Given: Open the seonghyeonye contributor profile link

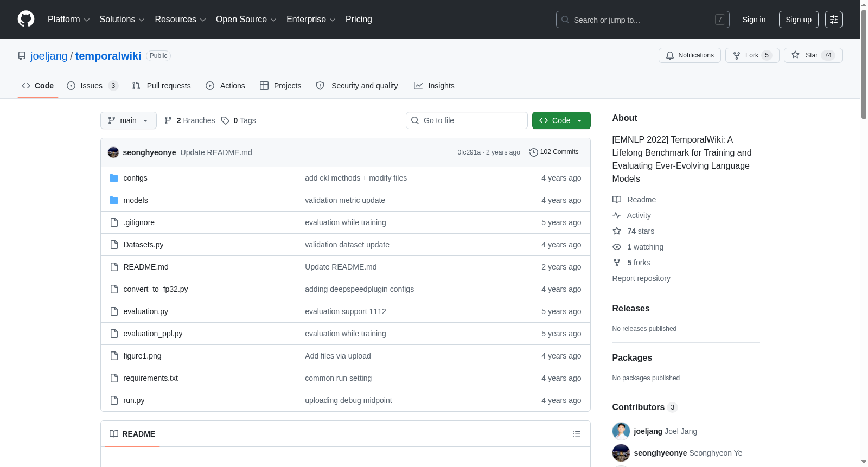Looking at the screenshot, I should [660, 453].
